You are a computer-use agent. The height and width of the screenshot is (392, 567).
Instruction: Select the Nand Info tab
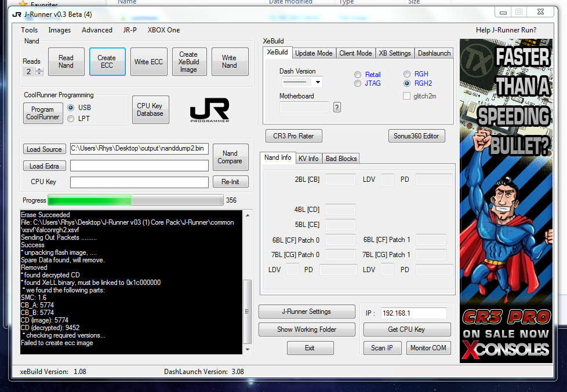tap(278, 157)
